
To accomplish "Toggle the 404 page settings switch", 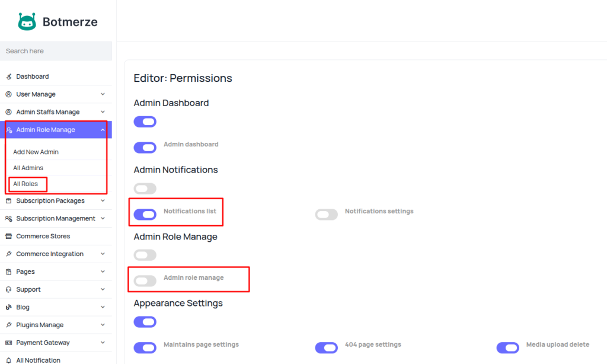I will click(326, 347).
